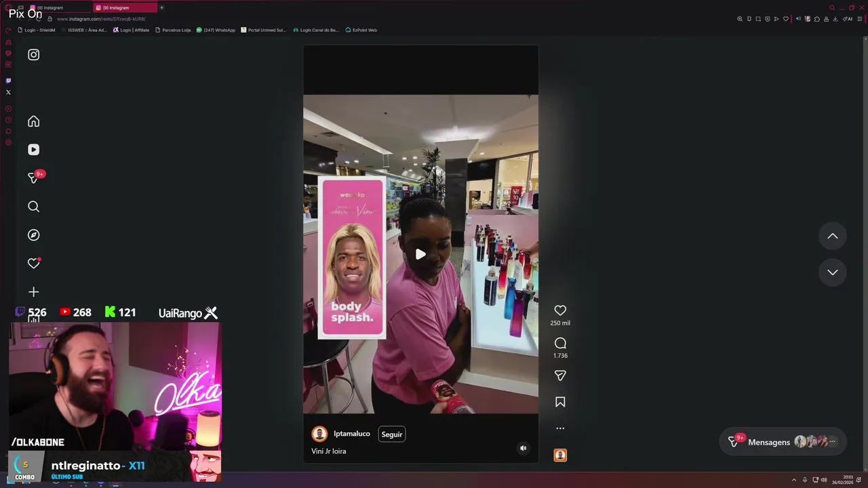Image resolution: width=868 pixels, height=488 pixels.
Task: Like the reel with heart icon
Action: [x=560, y=310]
